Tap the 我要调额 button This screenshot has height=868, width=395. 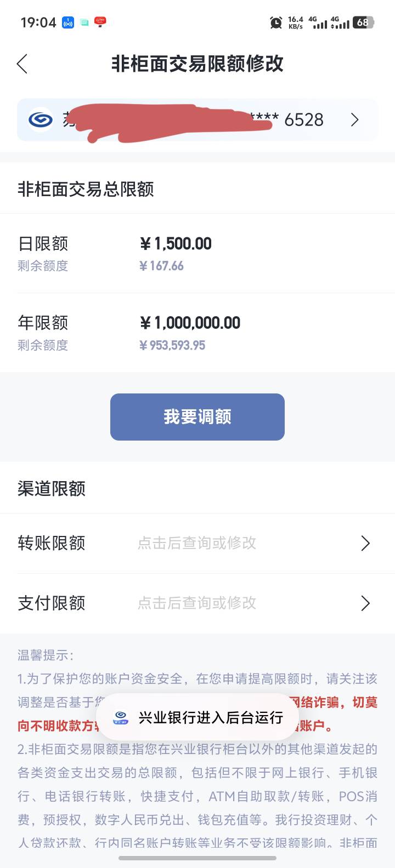coord(198,417)
